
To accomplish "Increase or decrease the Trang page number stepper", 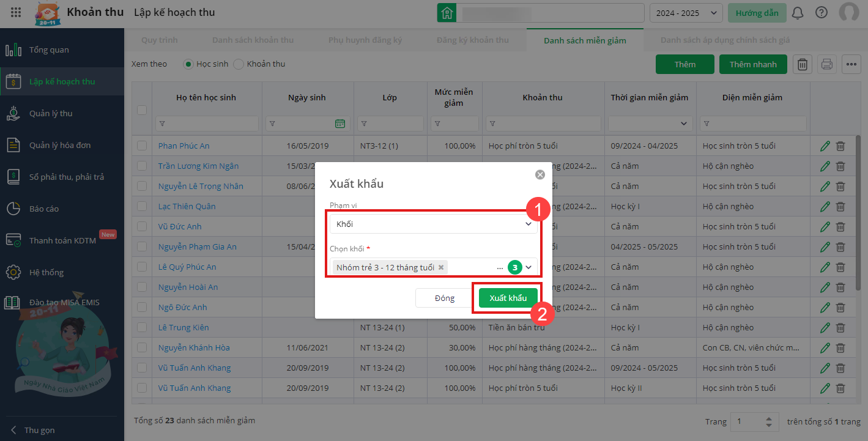I will pyautogui.click(x=768, y=421).
